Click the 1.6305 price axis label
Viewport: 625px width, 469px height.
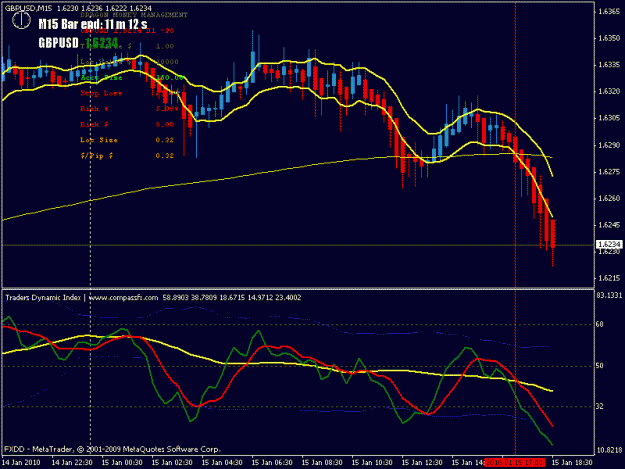point(609,118)
